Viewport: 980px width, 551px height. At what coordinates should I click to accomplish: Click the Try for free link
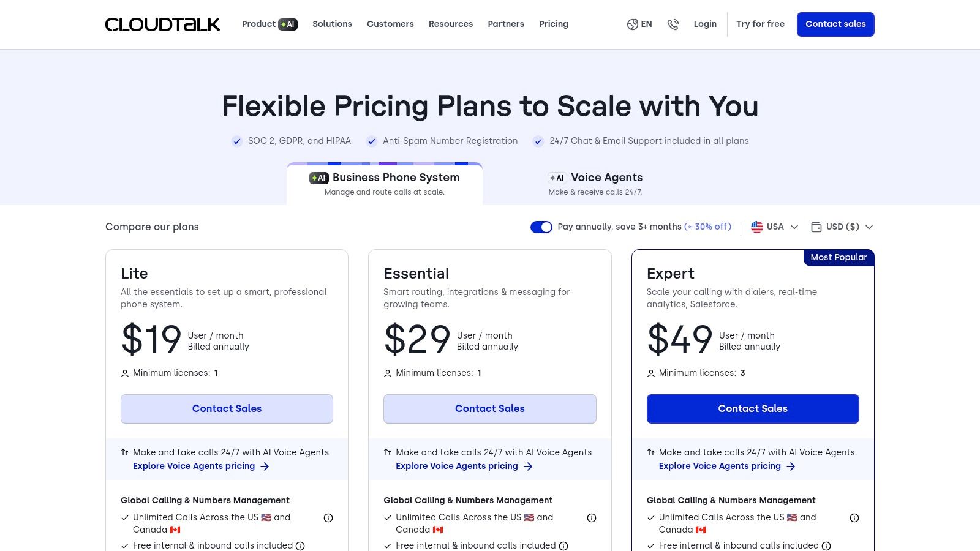760,24
